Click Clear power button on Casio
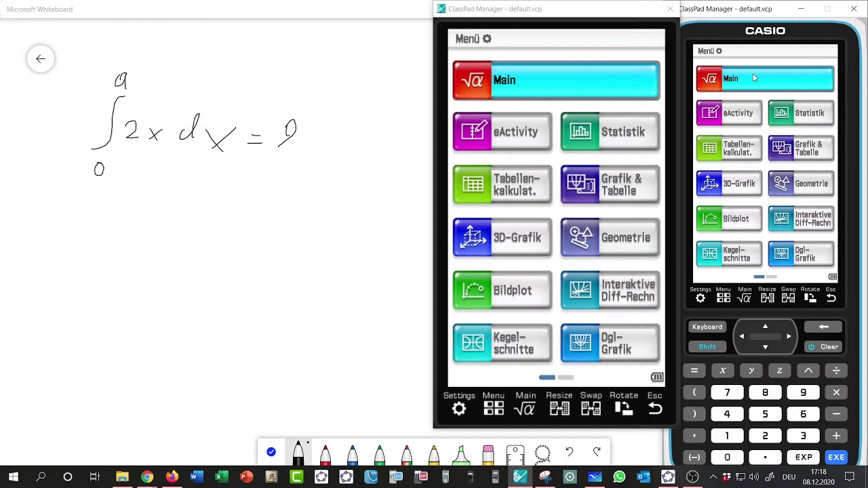The width and height of the screenshot is (868, 488). (823, 346)
